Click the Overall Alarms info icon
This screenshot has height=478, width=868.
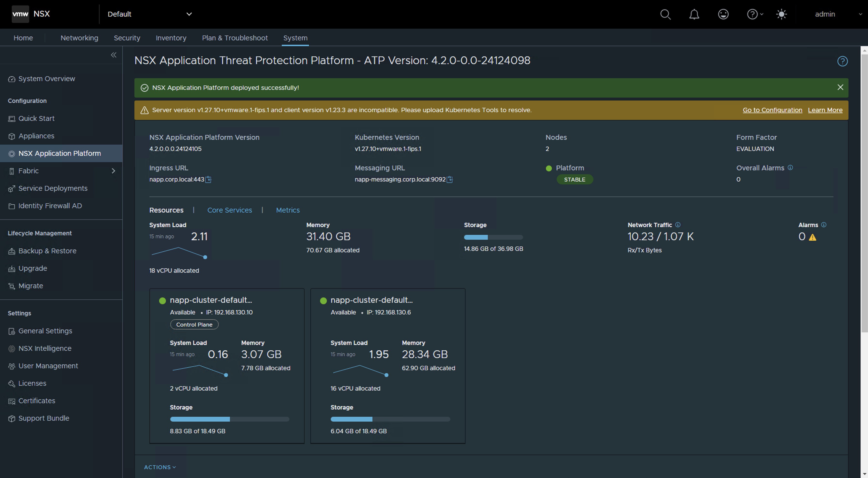(790, 167)
